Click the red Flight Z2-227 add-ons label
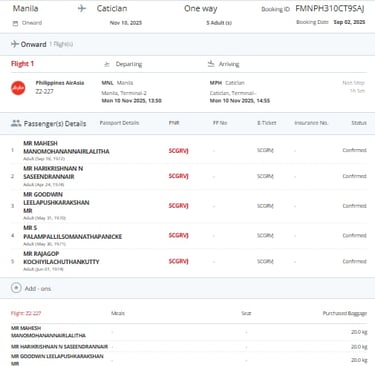This screenshot has height=366, width=375. 26,313
